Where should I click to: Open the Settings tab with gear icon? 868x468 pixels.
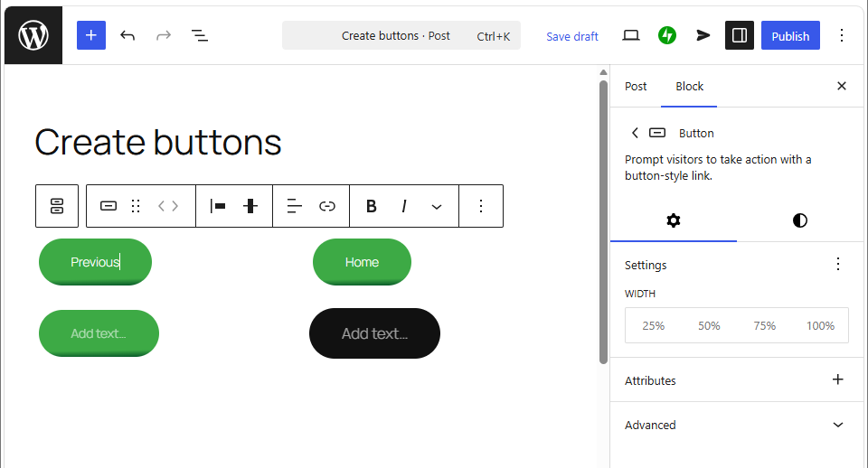coord(673,220)
